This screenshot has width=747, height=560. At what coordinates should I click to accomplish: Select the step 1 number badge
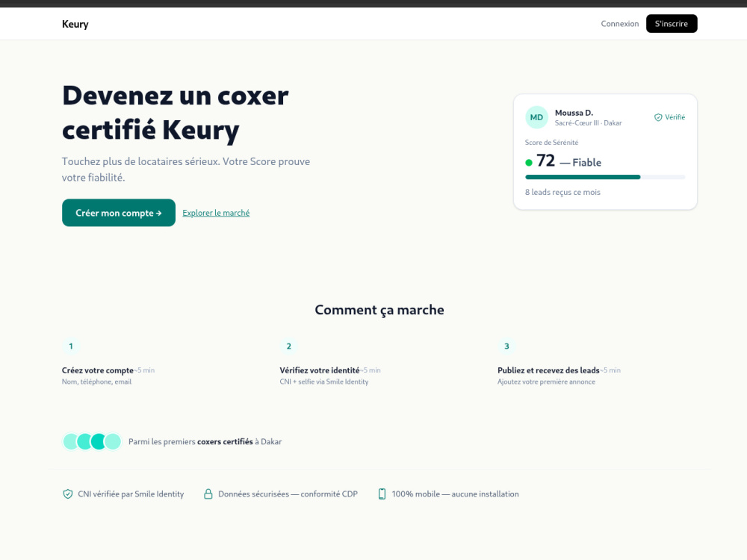coord(71,346)
